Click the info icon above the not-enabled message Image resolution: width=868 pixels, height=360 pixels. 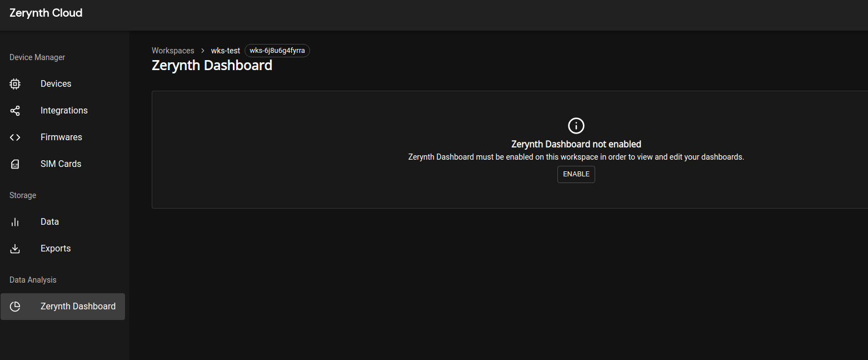[x=576, y=125]
